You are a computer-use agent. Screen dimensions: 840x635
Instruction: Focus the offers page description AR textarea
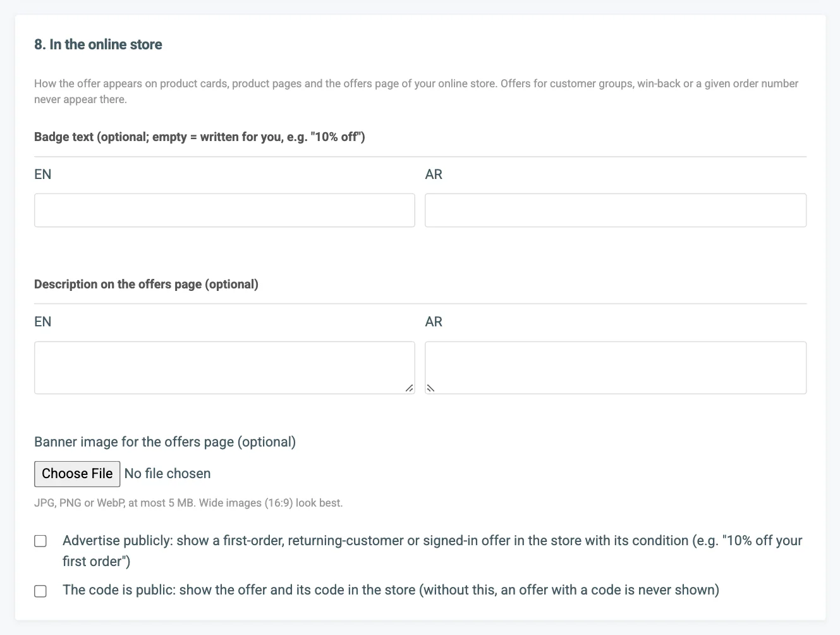click(616, 367)
